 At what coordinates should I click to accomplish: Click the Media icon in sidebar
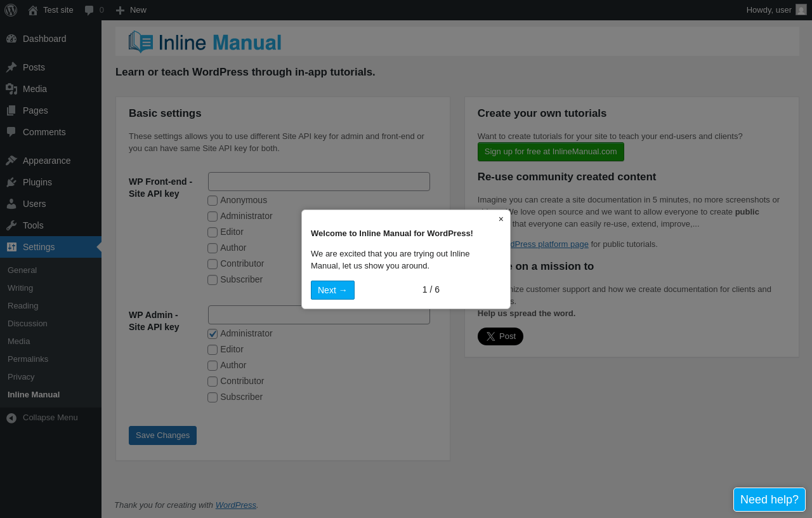pyautogui.click(x=11, y=89)
